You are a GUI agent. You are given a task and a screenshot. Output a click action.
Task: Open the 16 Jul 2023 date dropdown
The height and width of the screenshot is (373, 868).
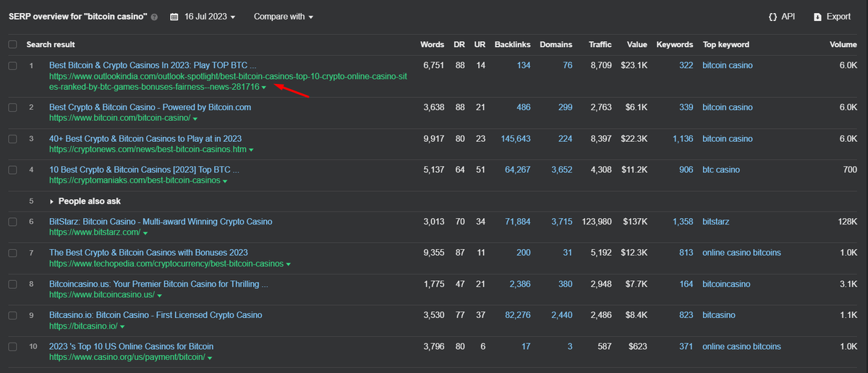tap(210, 17)
